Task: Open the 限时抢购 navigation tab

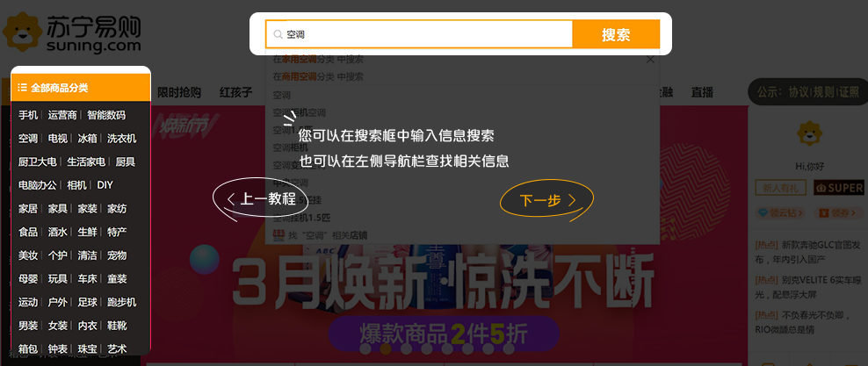Action: click(x=179, y=92)
